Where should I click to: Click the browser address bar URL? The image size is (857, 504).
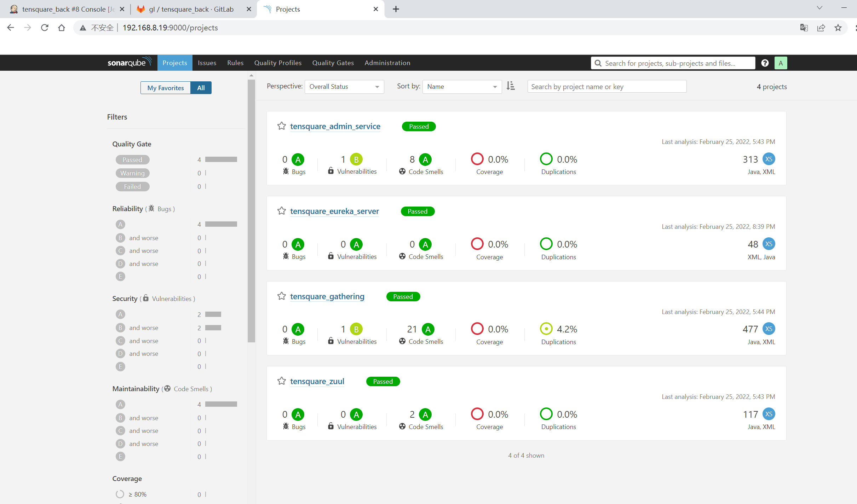pos(170,28)
